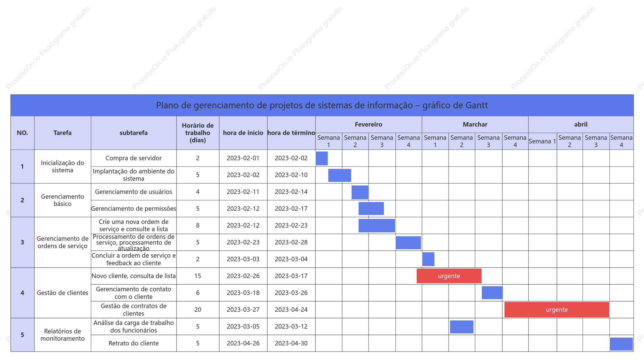This screenshot has height=362, width=644.
Task: Click the Compra de servidor subtask
Action: (x=134, y=158)
